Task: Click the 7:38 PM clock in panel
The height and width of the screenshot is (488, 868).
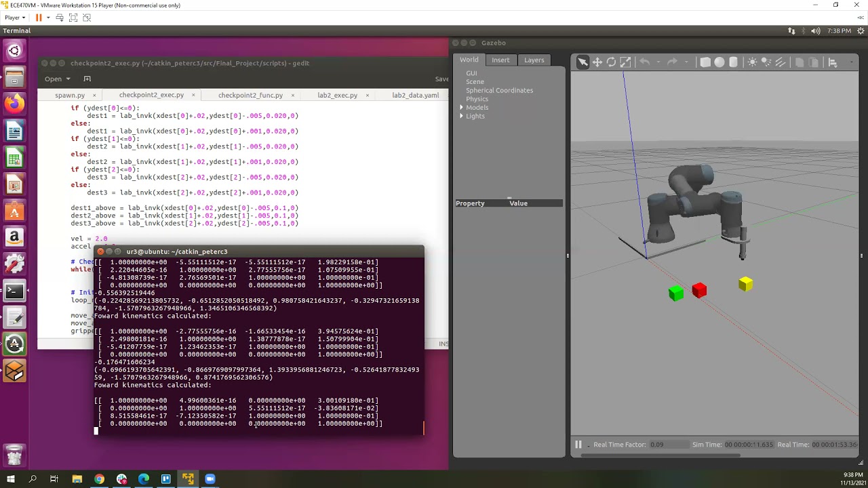Action: 839,30
